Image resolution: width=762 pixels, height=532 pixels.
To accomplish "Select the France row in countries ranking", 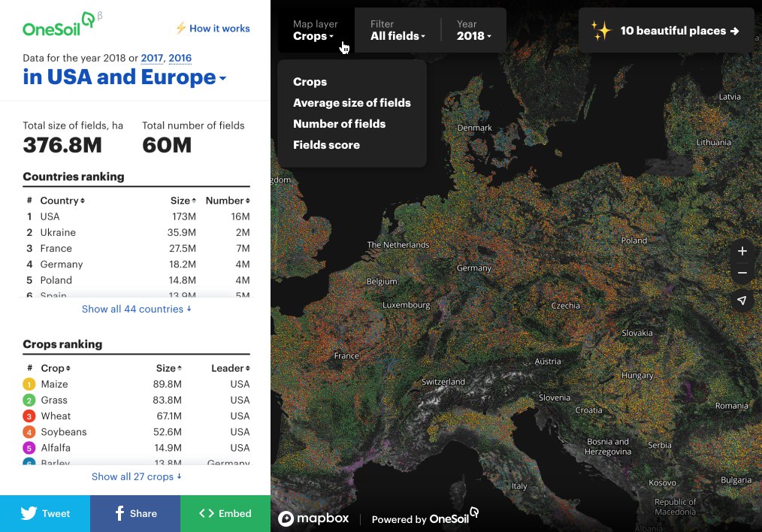I will coord(137,248).
